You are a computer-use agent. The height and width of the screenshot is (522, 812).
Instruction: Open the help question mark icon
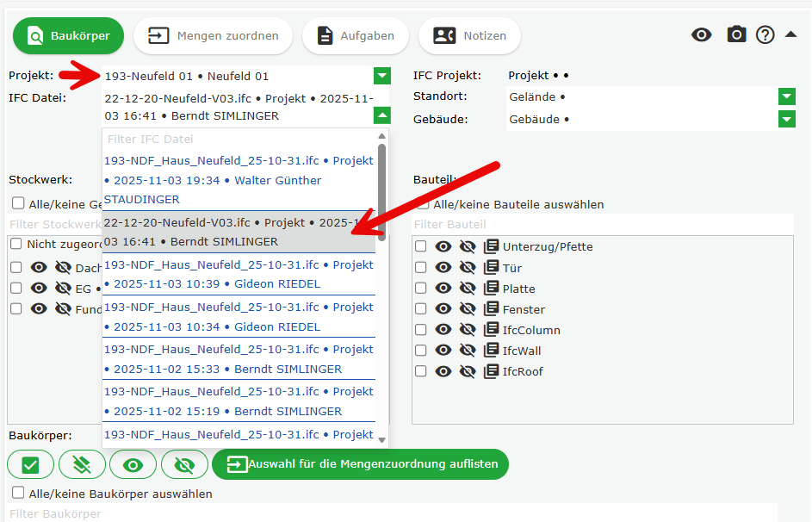[x=766, y=34]
